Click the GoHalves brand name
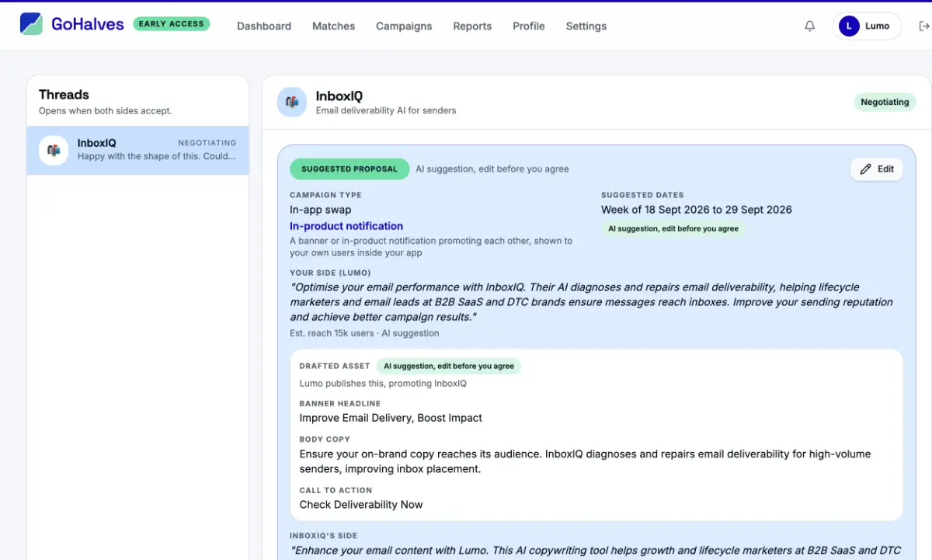 88,24
